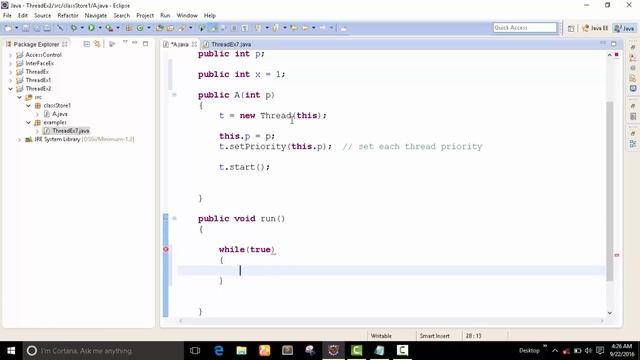Open the Refactor menu
640x360 pixels.
68,16
